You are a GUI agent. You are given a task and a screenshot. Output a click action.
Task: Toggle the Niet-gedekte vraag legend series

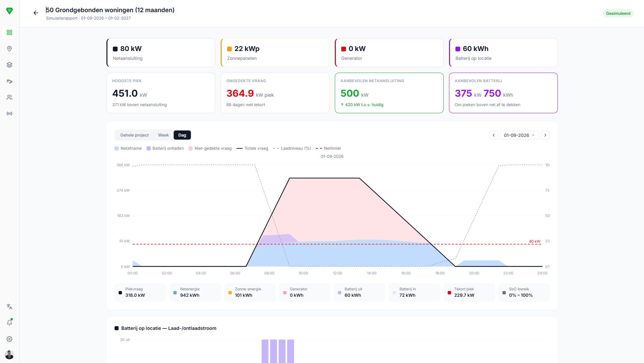tap(210, 148)
